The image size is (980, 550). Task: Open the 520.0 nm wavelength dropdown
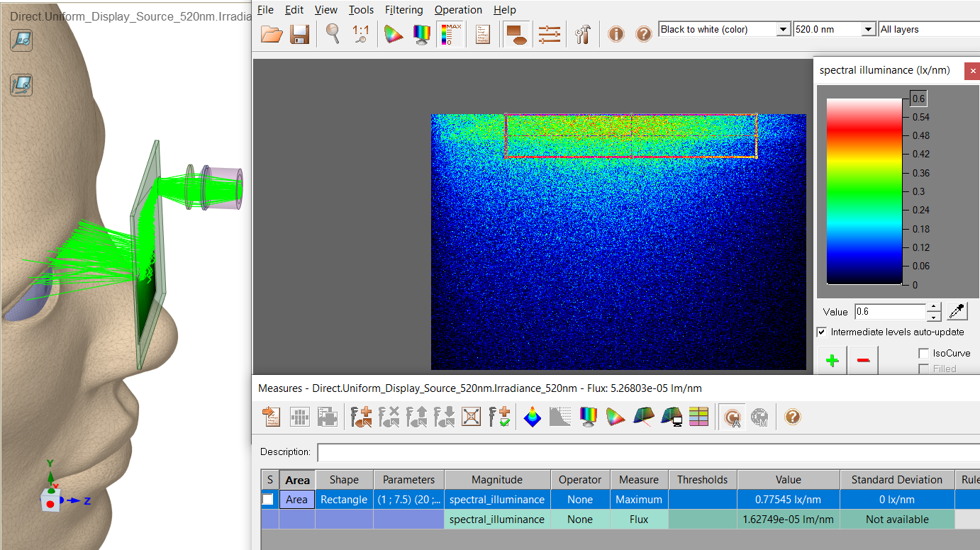tap(869, 29)
